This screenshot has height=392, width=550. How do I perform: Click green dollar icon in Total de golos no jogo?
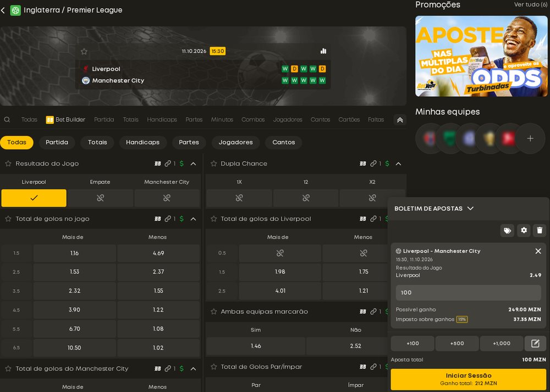pyautogui.click(x=182, y=219)
